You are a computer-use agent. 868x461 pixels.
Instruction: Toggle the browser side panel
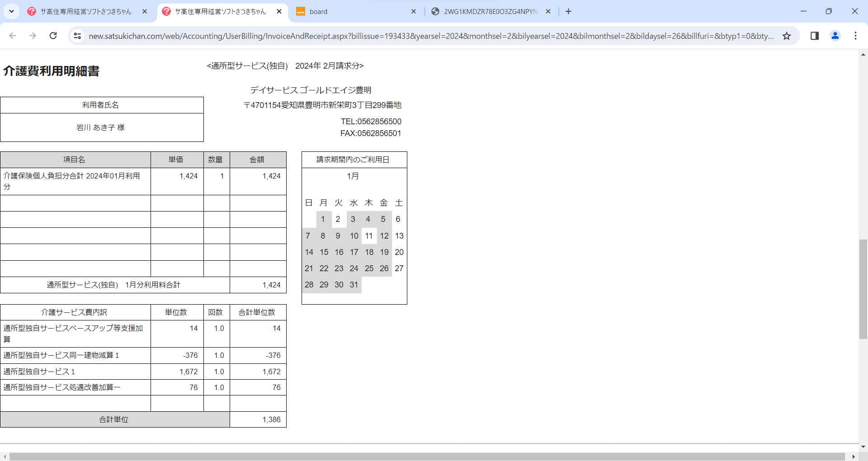pos(815,36)
